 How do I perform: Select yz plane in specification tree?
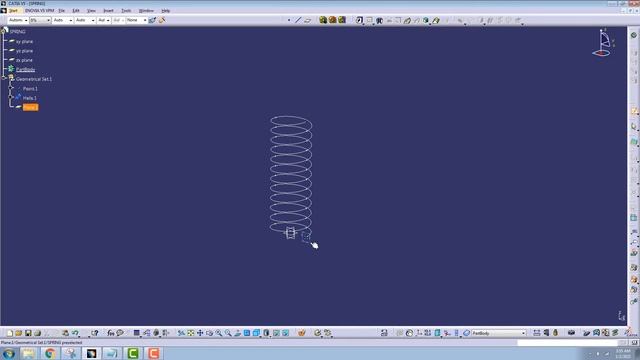click(x=24, y=51)
